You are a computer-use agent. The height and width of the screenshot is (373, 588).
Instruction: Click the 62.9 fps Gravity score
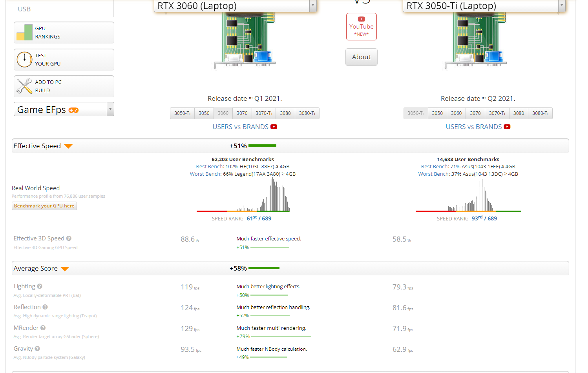point(403,349)
